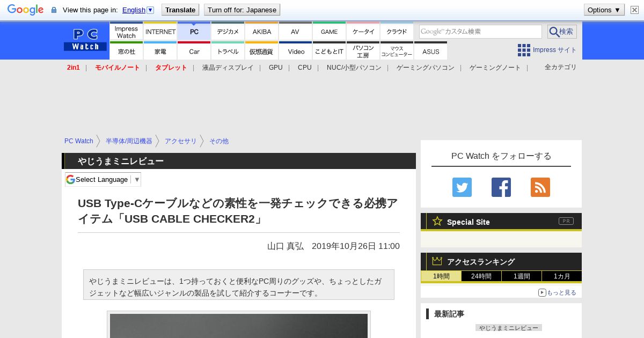Screen dimensions: 644x338
Task: Click the article photo thumbnail
Action: (239, 326)
